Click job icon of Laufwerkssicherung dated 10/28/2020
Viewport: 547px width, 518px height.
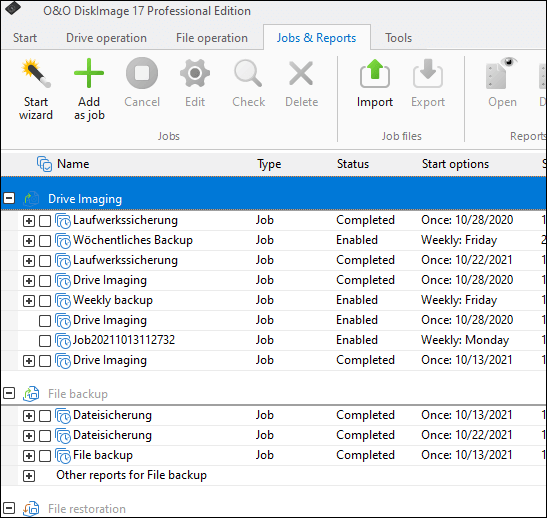pyautogui.click(x=63, y=221)
